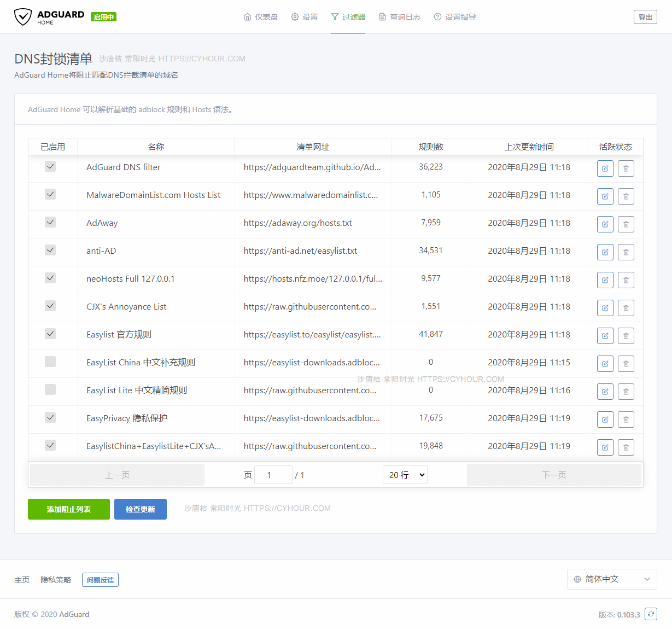
Task: Edit the anti-AD filter entry
Action: (605, 252)
